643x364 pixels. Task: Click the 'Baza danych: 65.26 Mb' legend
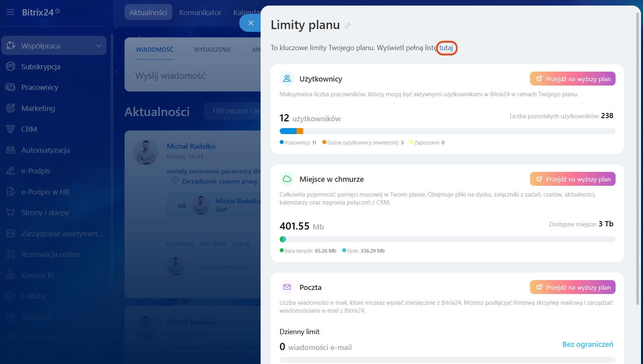click(308, 251)
